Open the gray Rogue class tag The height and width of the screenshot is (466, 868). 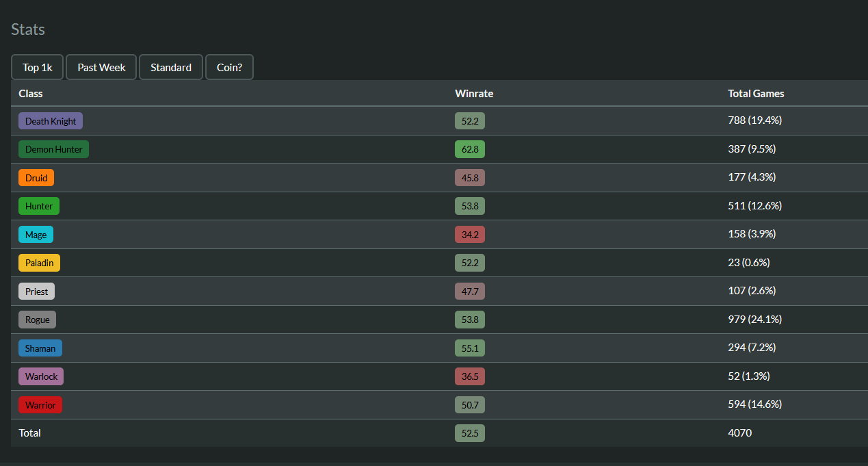coord(37,320)
